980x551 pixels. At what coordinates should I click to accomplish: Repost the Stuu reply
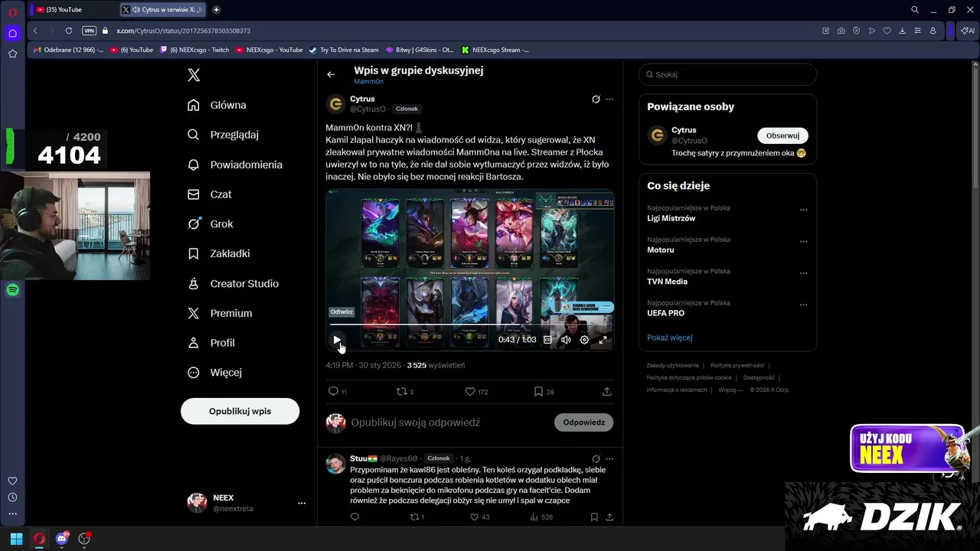pos(417,517)
